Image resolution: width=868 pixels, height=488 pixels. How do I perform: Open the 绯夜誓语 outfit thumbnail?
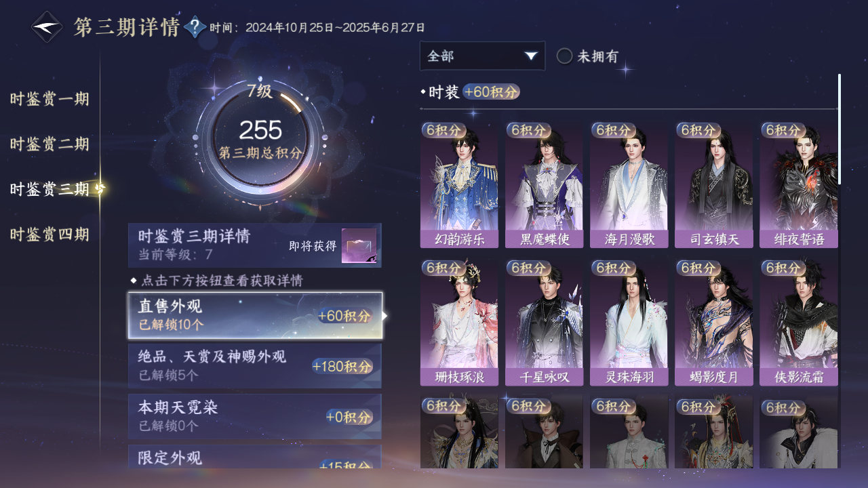[x=799, y=185]
